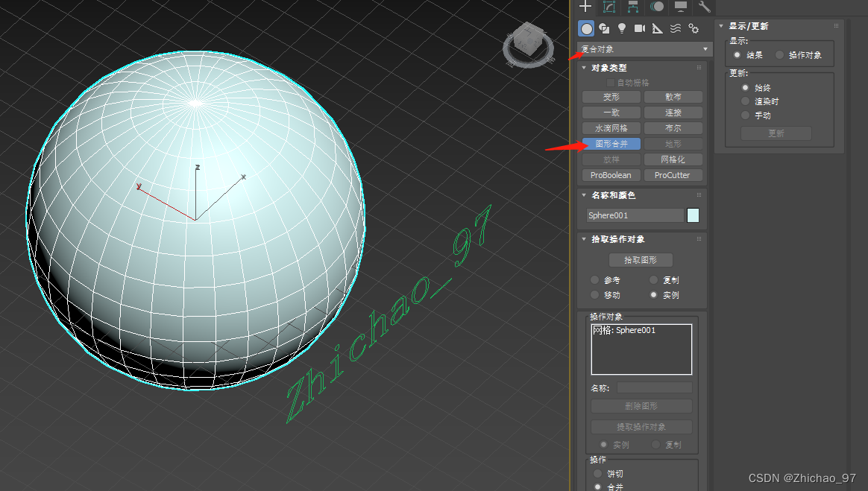Select the 始终 update radio

tap(745, 87)
